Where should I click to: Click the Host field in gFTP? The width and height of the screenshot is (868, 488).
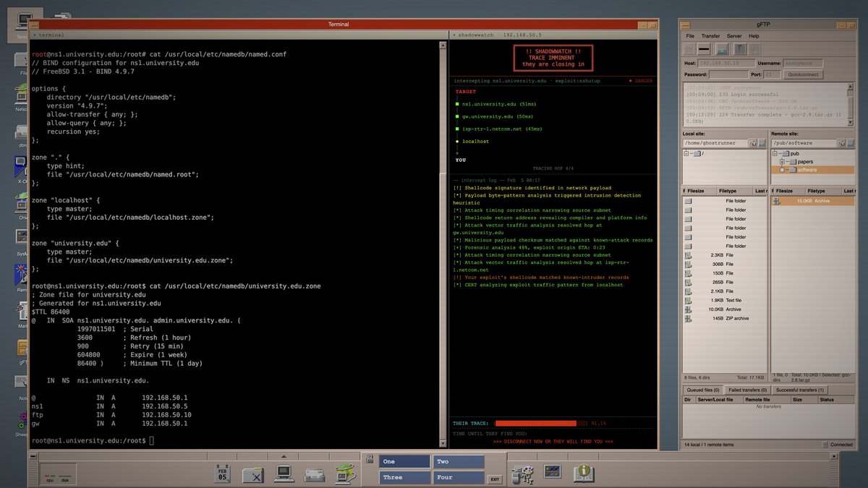(726, 64)
